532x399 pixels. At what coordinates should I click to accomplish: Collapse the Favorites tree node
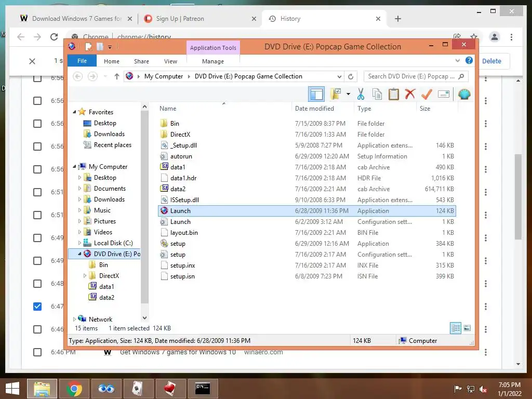click(x=74, y=112)
